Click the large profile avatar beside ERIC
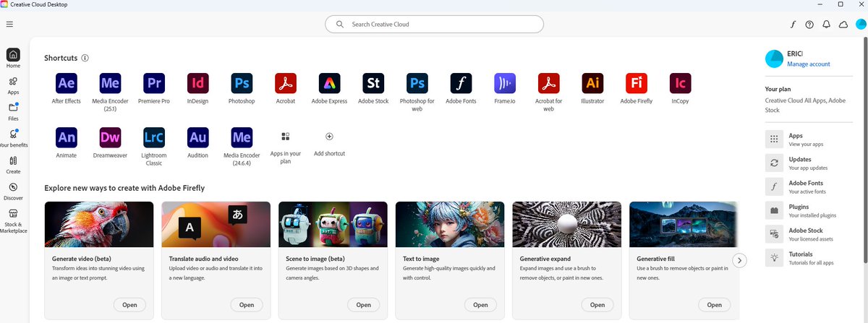The image size is (868, 323). coord(774,59)
